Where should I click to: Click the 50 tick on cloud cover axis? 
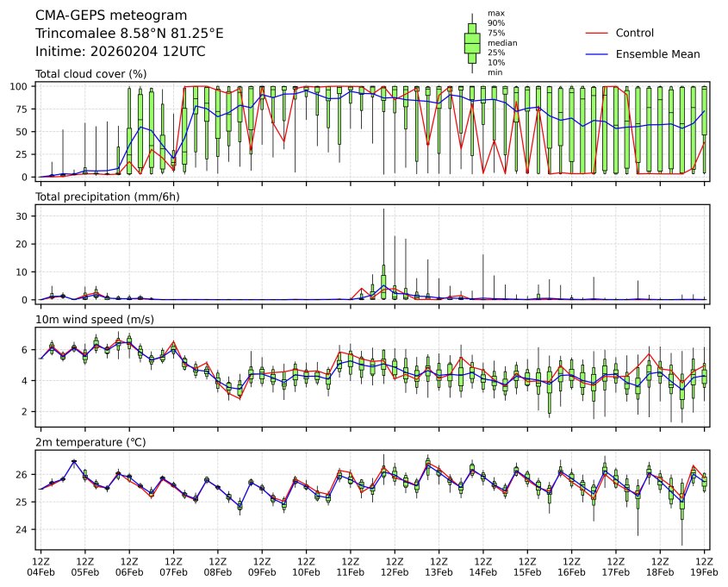pyautogui.click(x=22, y=132)
